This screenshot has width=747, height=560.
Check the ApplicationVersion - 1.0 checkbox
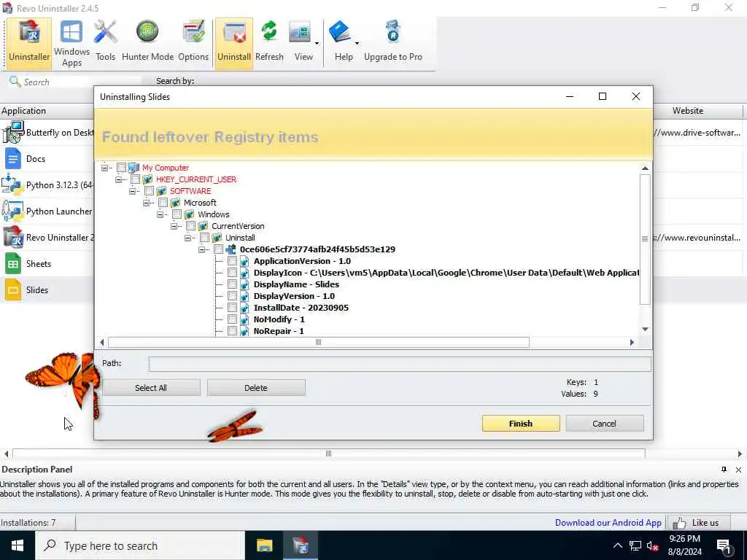pos(232,261)
